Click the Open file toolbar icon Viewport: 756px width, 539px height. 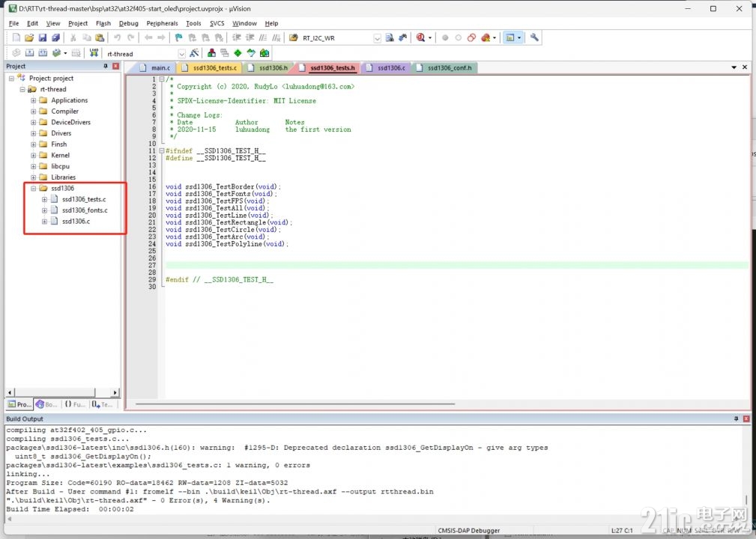click(x=29, y=37)
